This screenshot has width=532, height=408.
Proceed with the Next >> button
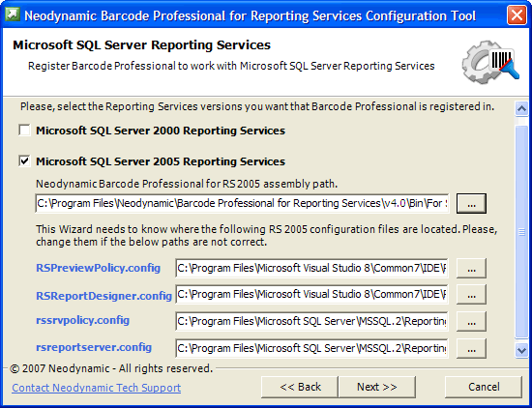click(x=377, y=387)
